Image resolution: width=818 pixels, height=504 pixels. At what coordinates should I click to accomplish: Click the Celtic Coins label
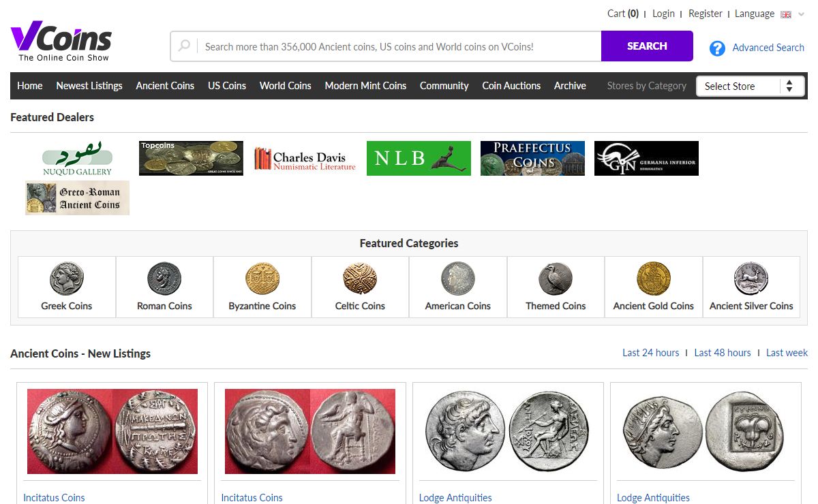click(x=360, y=306)
